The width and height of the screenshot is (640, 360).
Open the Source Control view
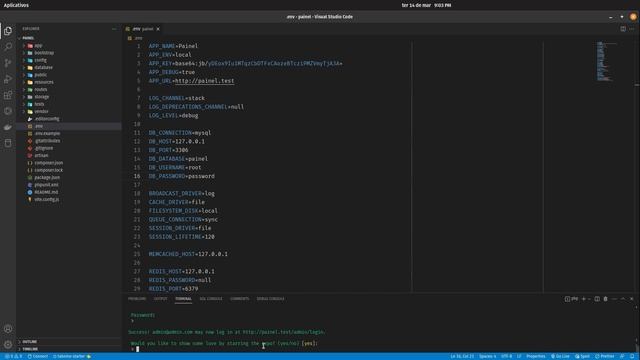coord(8,62)
